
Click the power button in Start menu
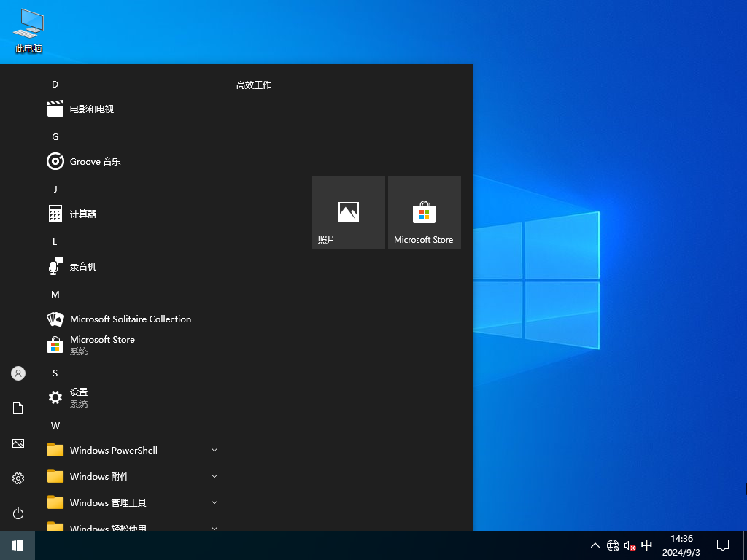click(18, 513)
